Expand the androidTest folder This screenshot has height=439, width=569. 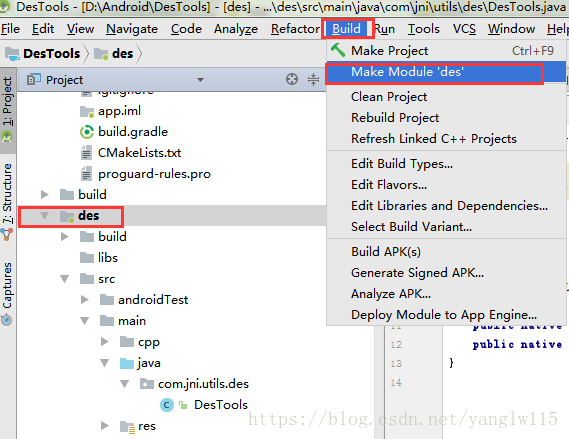85,300
